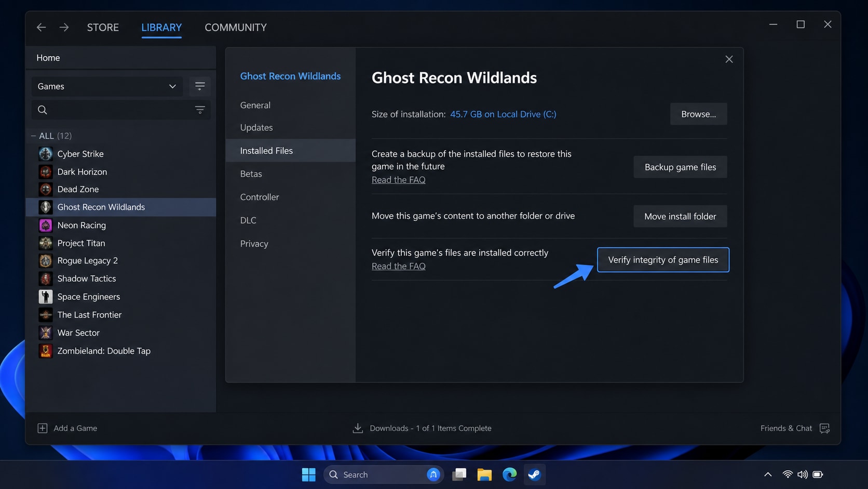
Task: Close the properties dialog with the X
Action: (729, 59)
